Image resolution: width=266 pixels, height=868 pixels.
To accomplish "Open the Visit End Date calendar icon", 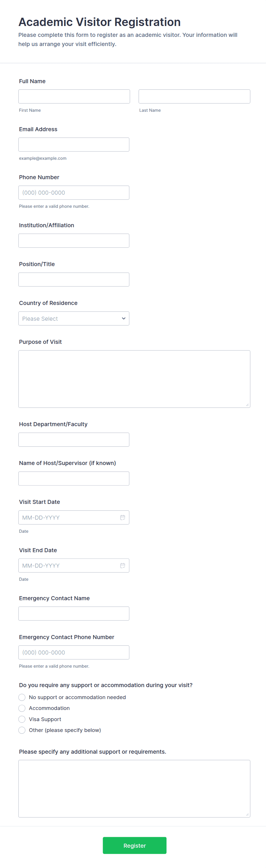I will click(122, 565).
